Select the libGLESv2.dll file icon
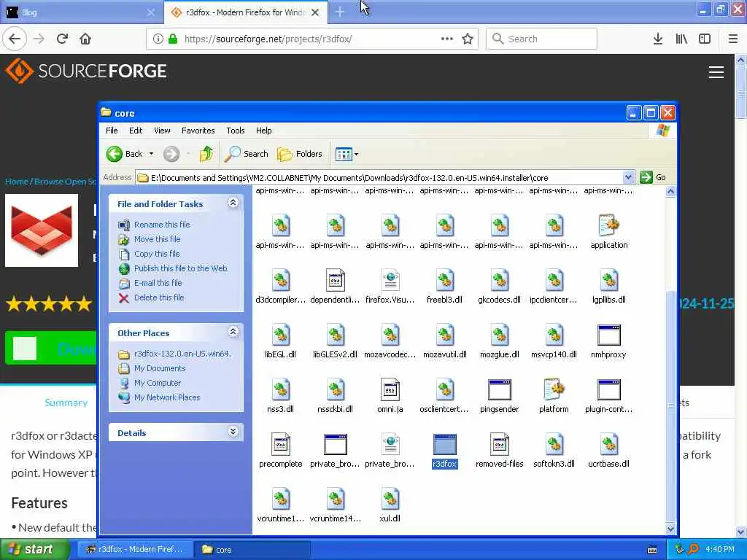747x560 pixels. 335,335
